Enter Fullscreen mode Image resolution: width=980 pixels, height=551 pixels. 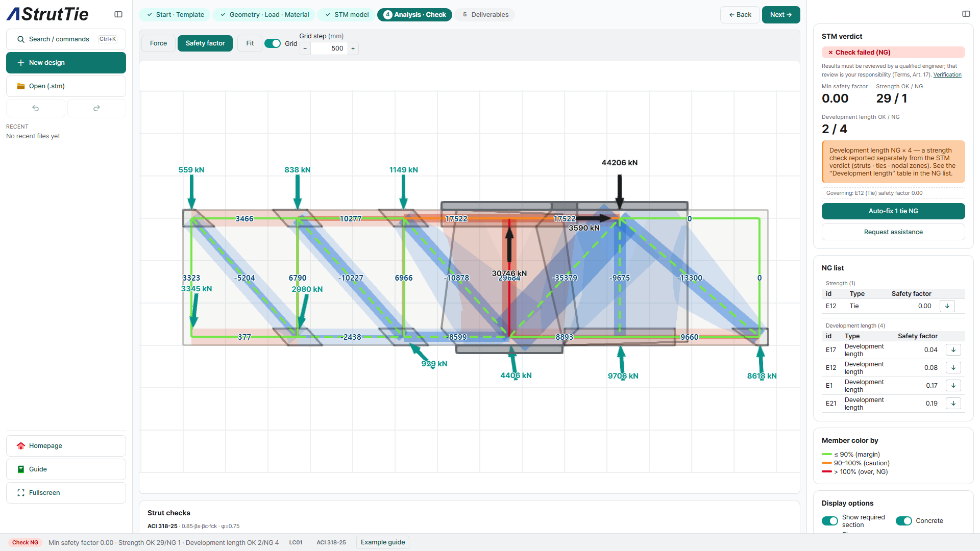point(66,493)
